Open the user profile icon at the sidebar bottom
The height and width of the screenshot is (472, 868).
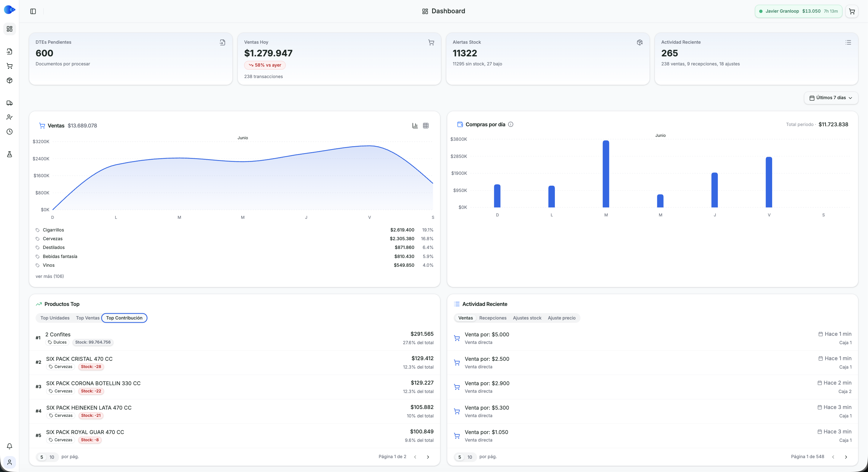coord(9,462)
